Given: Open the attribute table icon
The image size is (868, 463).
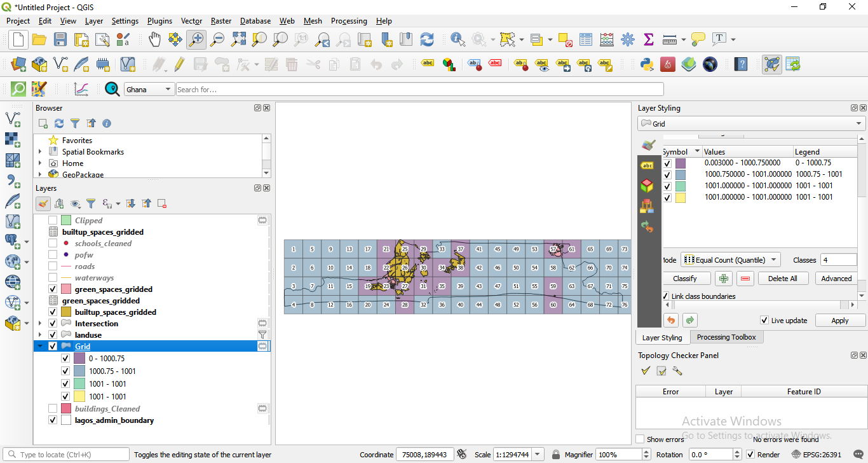Looking at the screenshot, I should [586, 39].
